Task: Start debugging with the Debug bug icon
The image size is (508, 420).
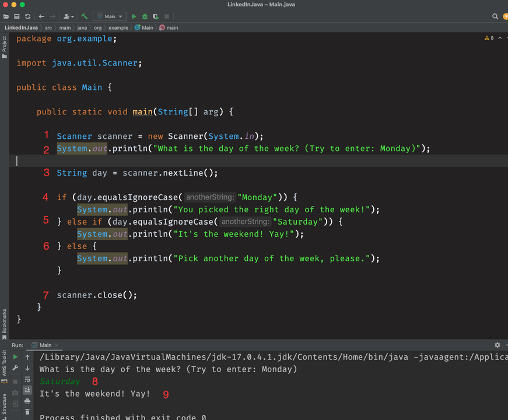Action: coord(145,16)
